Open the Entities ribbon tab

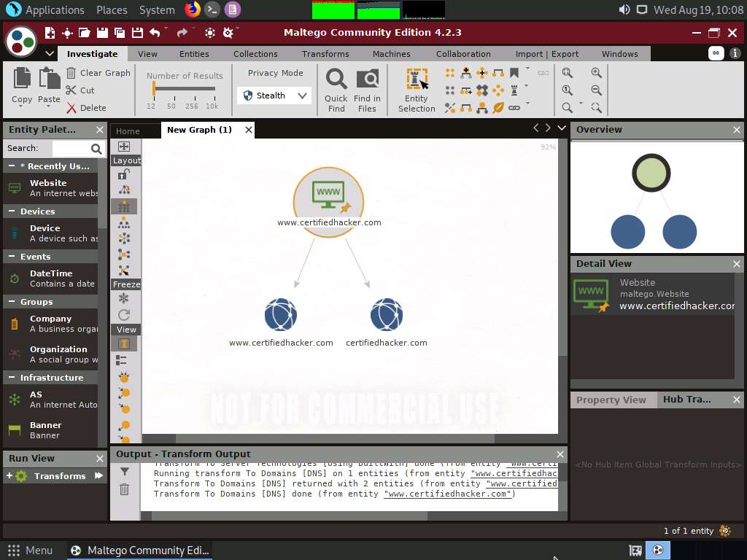point(194,54)
